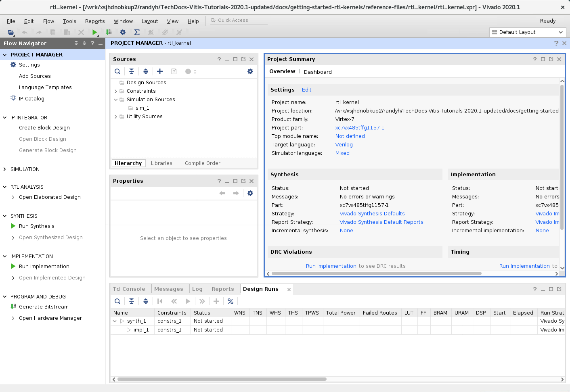Screen dimensions: 570x392
Task: Click Run Implementation link under DRC Violations
Action: click(x=331, y=266)
